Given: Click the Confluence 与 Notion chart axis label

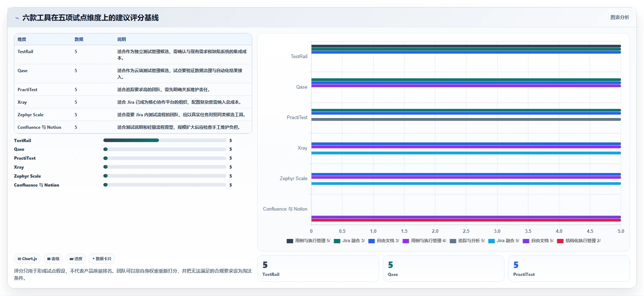Looking at the screenshot, I should pos(285,209).
